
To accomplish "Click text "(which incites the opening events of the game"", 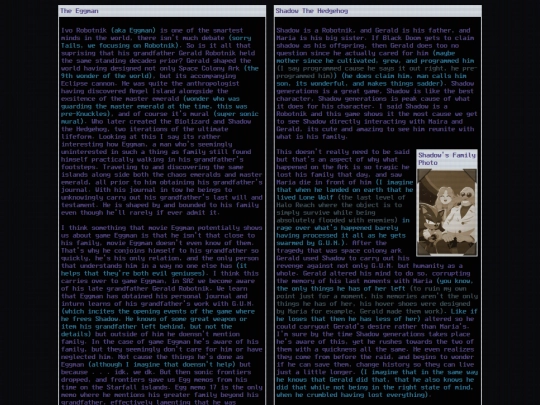I will tap(158, 311).
